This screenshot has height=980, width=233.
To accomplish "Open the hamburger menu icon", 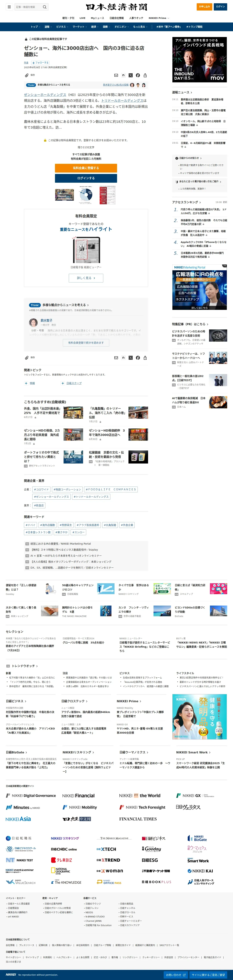I will point(9,7).
